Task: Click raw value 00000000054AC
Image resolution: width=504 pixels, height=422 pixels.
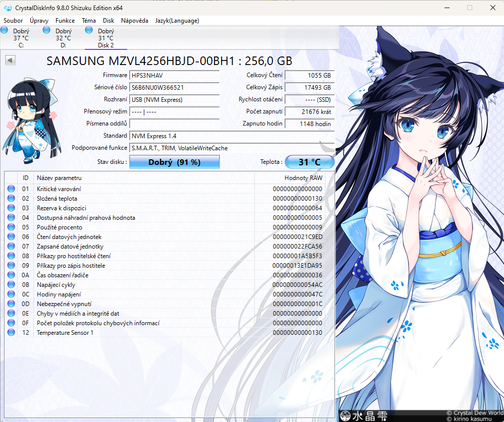Action: tap(297, 284)
